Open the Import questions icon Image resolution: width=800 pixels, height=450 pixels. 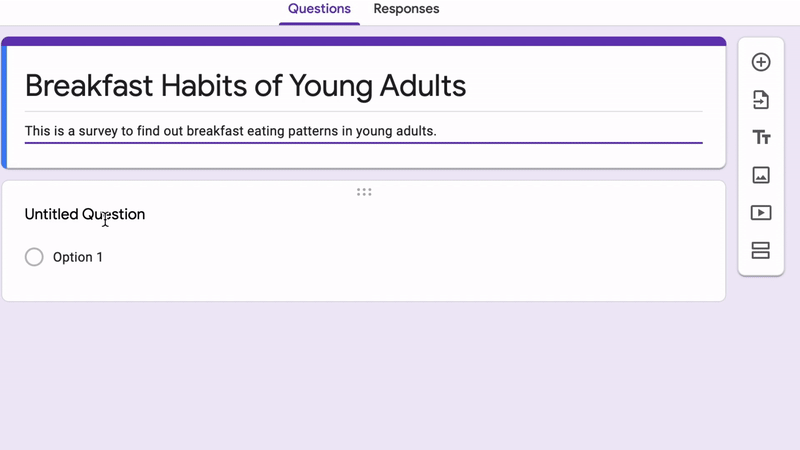coord(761,100)
